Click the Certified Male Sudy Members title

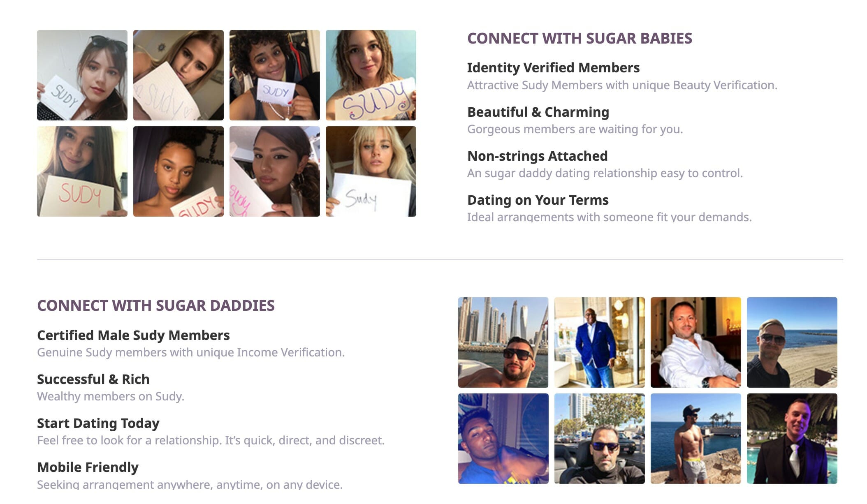click(x=133, y=335)
